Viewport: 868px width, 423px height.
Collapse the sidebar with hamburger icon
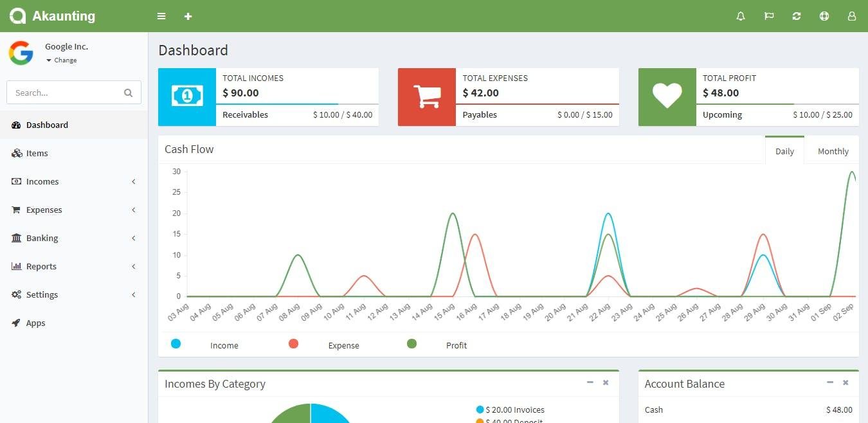(x=161, y=16)
